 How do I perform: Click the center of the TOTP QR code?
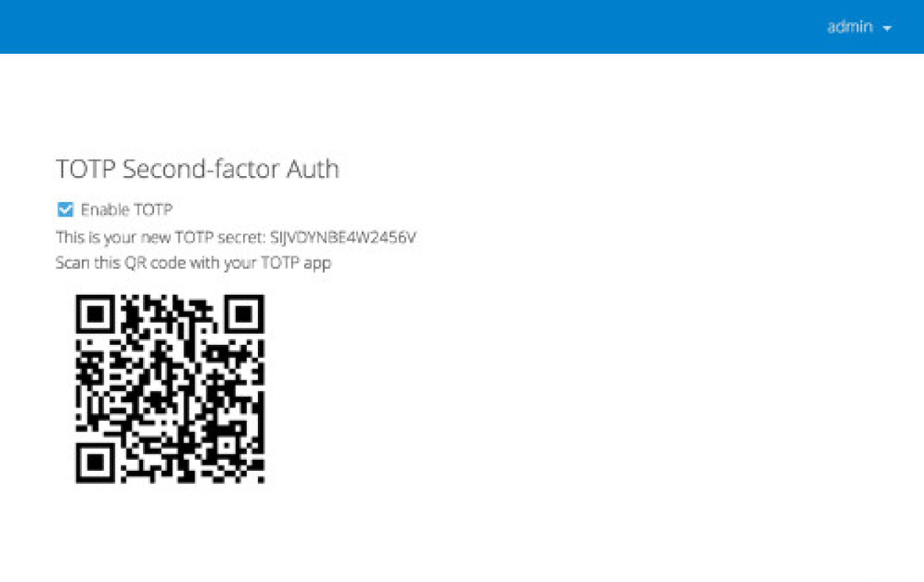[x=169, y=388]
